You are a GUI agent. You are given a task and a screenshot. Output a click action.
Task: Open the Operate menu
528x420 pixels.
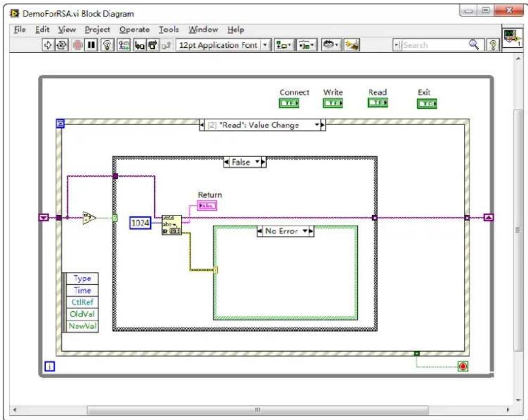(134, 30)
